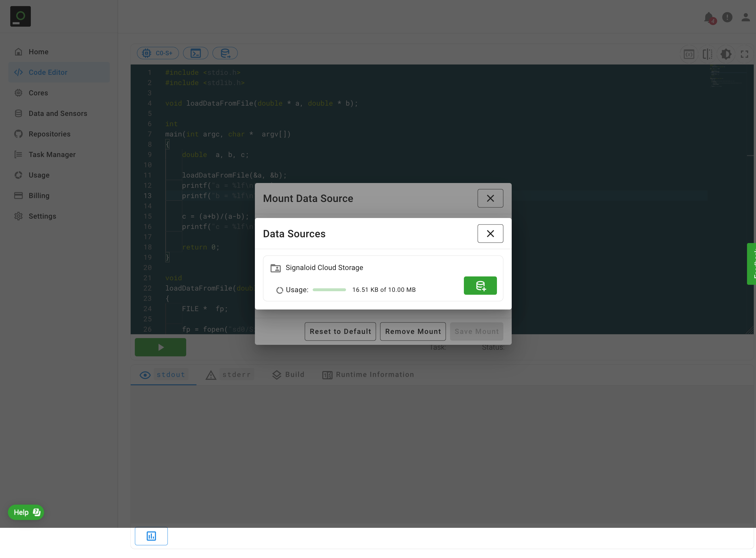Click the mount storage green button
756x558 pixels.
pyautogui.click(x=480, y=285)
